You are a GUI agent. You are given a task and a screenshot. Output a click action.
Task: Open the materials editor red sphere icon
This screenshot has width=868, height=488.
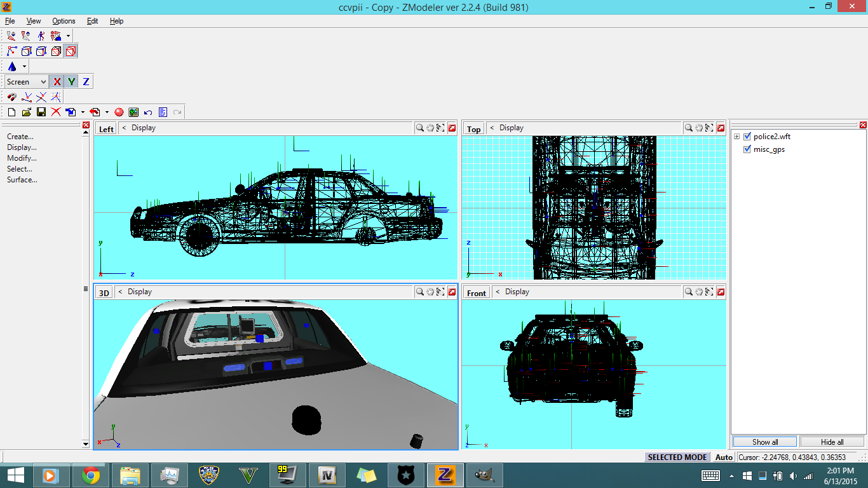point(119,112)
